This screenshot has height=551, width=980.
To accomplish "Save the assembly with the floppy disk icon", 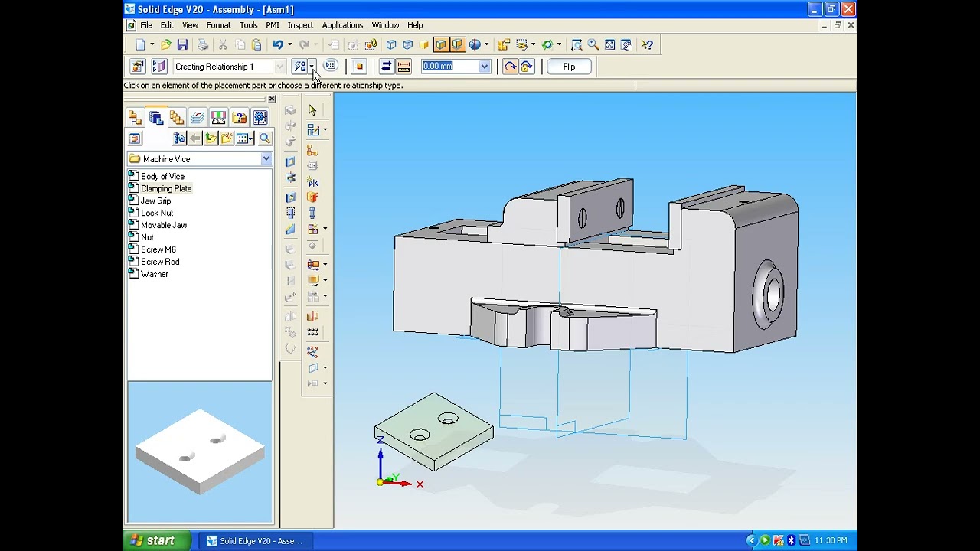I will 182,45.
